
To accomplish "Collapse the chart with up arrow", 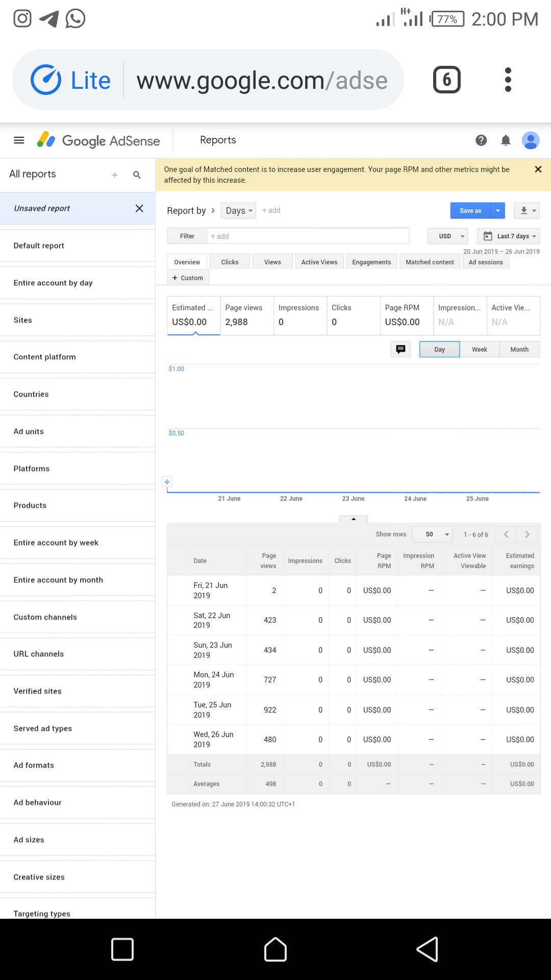I will pyautogui.click(x=354, y=519).
